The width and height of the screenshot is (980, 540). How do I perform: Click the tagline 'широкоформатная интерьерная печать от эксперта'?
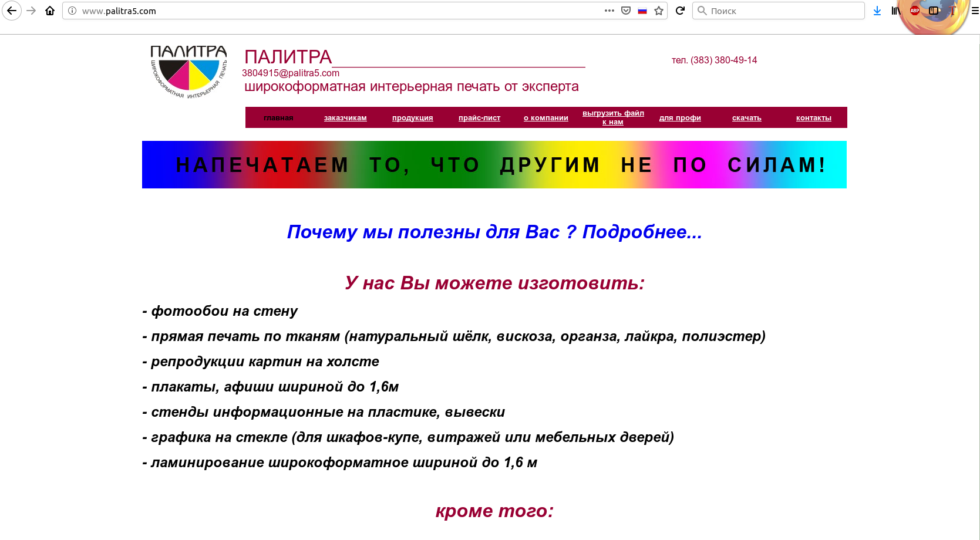pyautogui.click(x=412, y=86)
